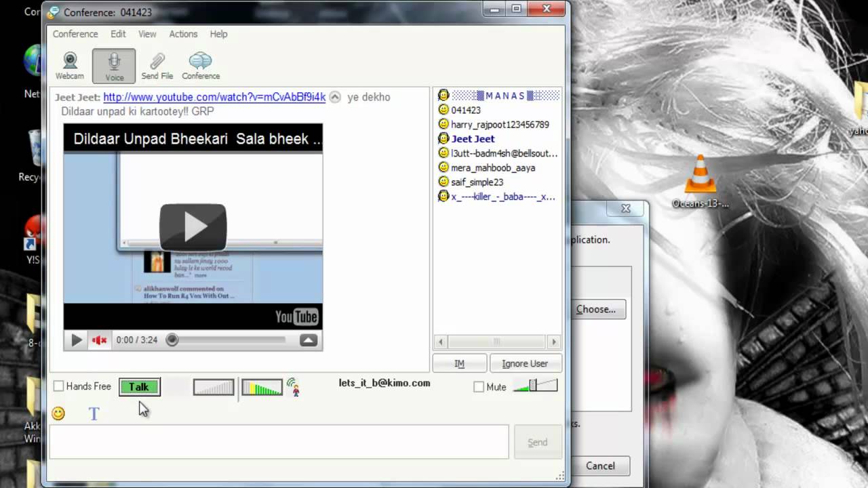Click the smiley next to 041423 user
The height and width of the screenshot is (488, 868).
pos(443,110)
